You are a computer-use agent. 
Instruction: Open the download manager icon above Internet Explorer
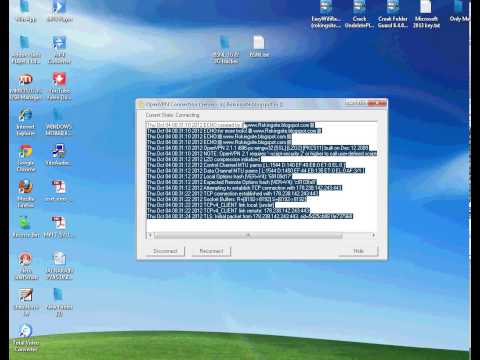click(x=26, y=86)
